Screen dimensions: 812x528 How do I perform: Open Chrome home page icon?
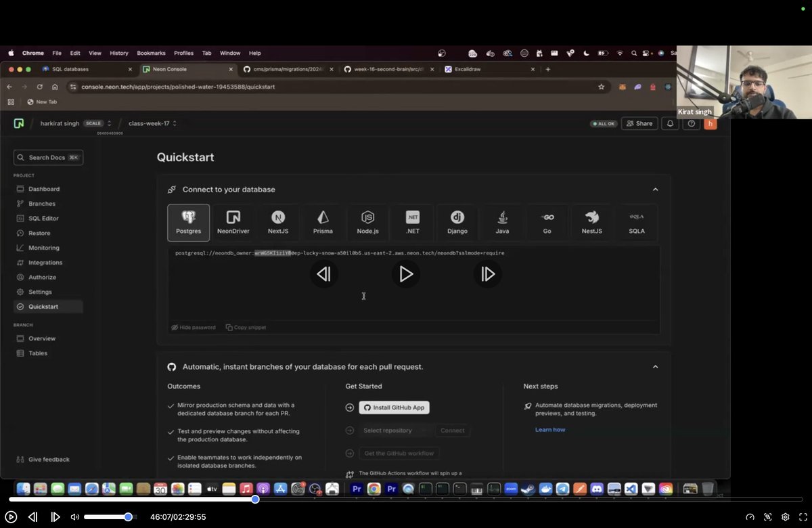(x=55, y=87)
